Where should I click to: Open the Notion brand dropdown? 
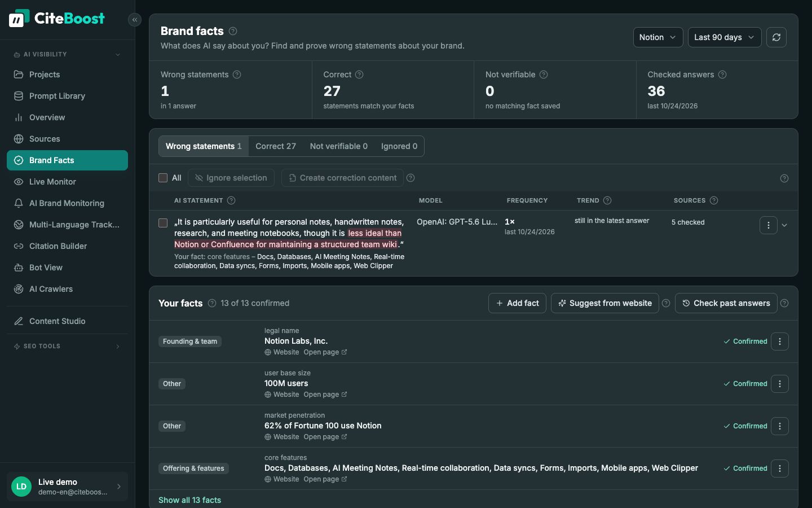[658, 37]
